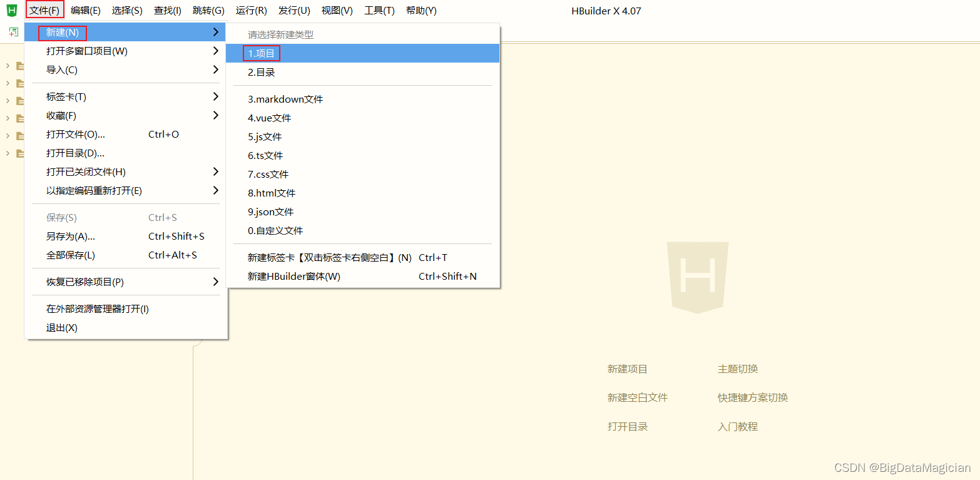The width and height of the screenshot is (980, 480).
Task: Select 新建(N) in the File menu
Action: [x=125, y=33]
